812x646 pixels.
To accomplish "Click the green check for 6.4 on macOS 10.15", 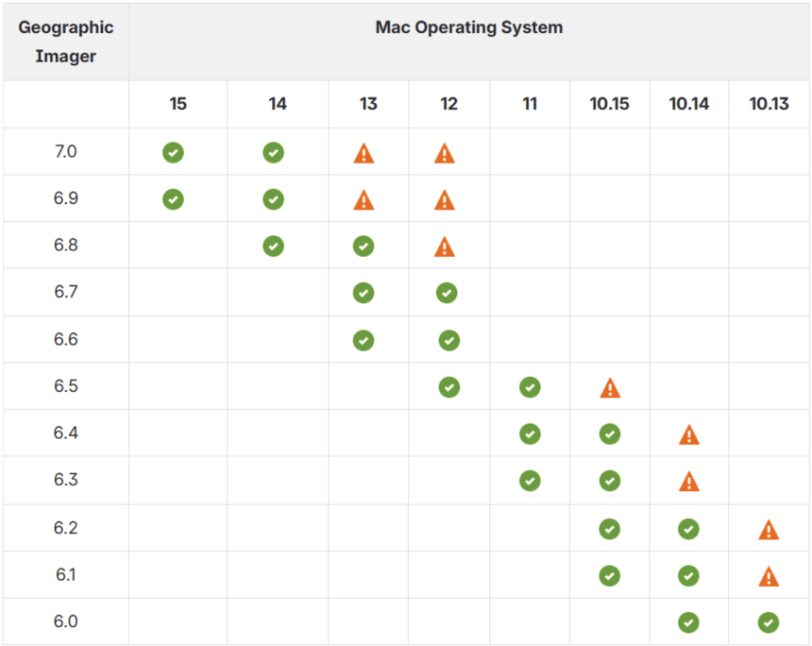I will 610,434.
